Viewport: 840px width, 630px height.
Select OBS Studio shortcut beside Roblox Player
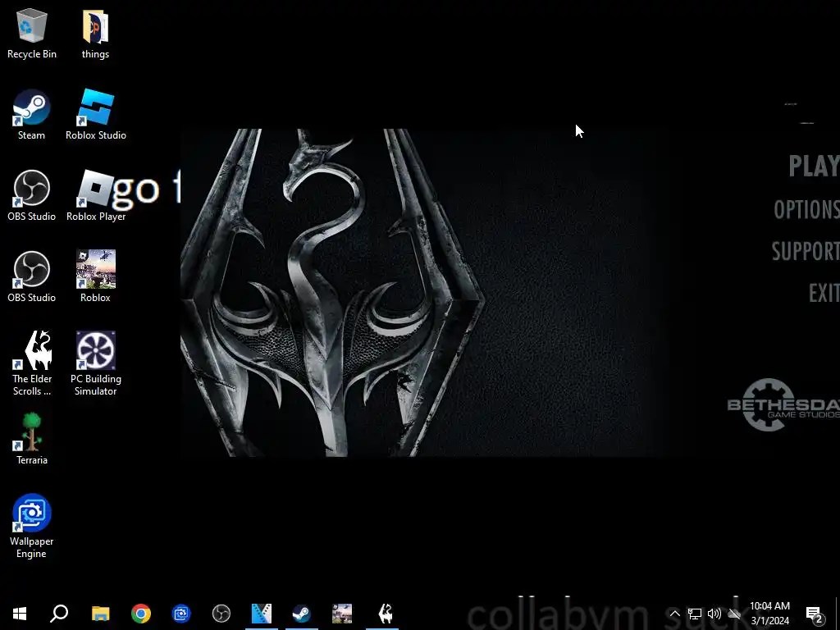tap(32, 195)
